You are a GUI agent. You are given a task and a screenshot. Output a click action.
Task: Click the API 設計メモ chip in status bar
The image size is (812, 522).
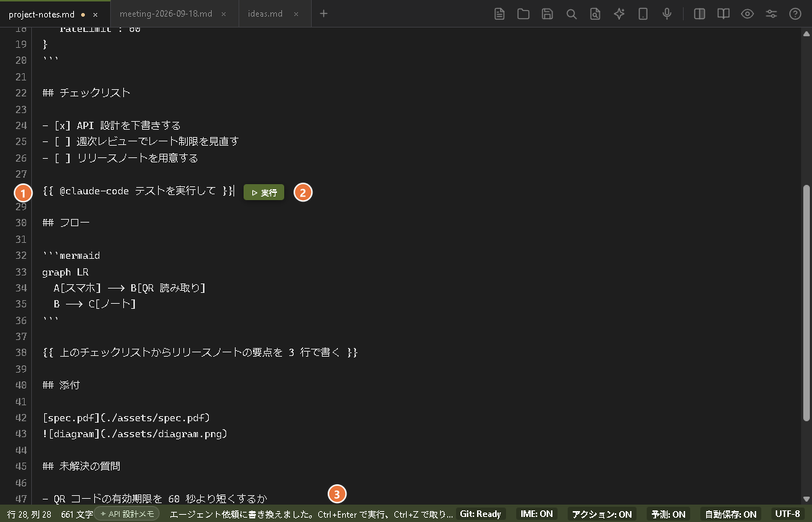pos(128,514)
